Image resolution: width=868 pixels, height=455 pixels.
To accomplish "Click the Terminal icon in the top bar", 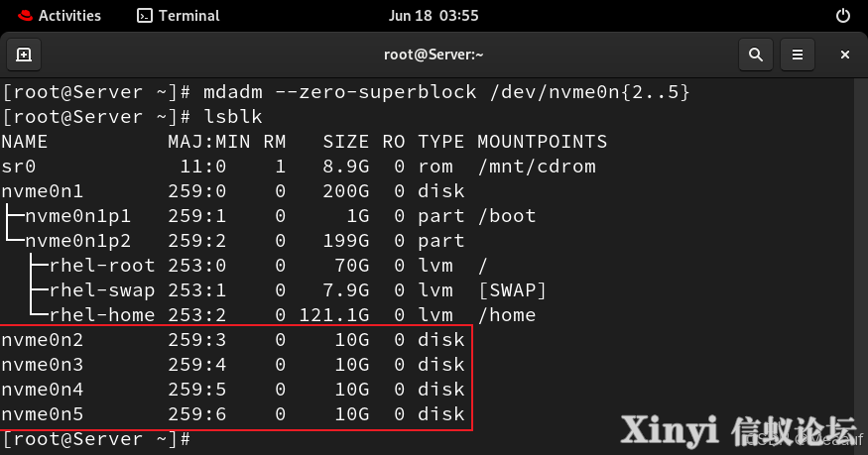I will point(145,16).
